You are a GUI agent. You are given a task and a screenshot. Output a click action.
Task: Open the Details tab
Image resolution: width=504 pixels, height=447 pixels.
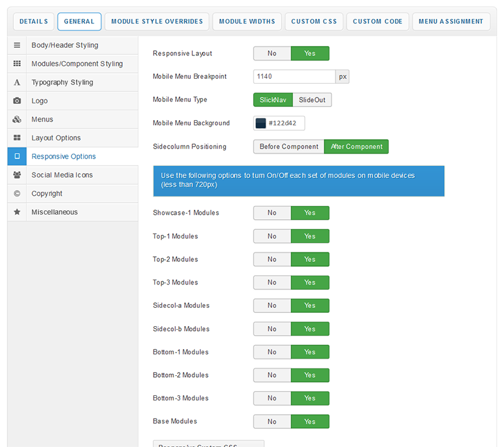[33, 21]
